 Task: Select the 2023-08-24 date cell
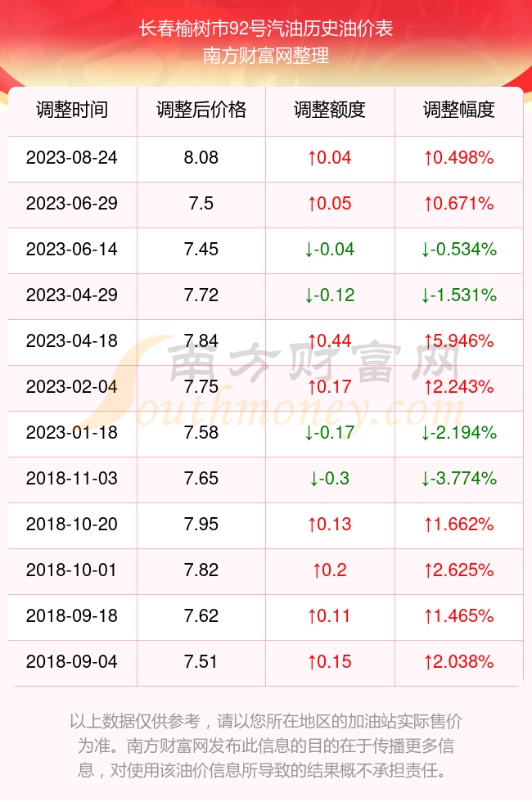(72, 157)
